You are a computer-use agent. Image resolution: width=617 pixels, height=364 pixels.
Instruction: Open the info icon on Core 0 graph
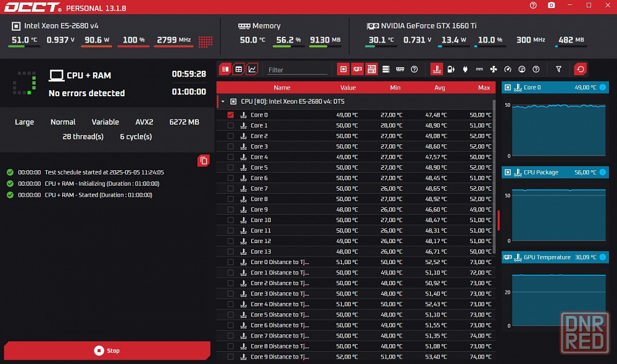[602, 88]
